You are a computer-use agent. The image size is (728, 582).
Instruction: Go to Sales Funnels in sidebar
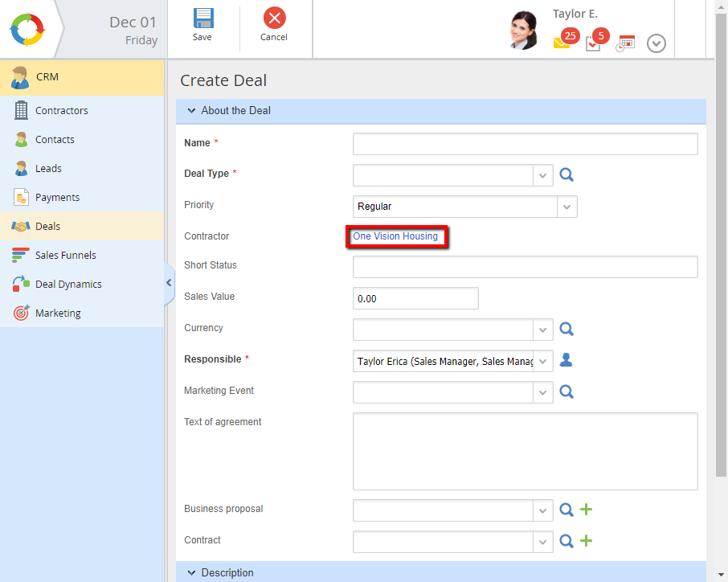click(65, 256)
